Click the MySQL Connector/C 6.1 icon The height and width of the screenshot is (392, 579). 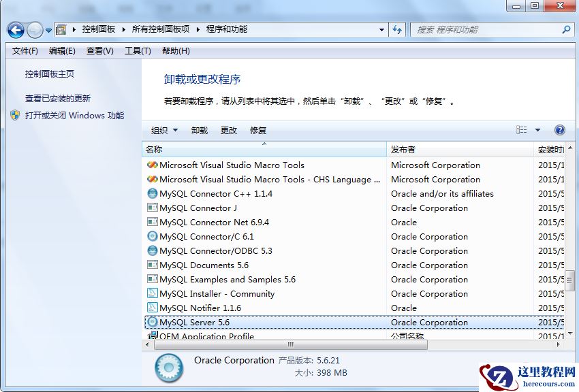pyautogui.click(x=152, y=236)
